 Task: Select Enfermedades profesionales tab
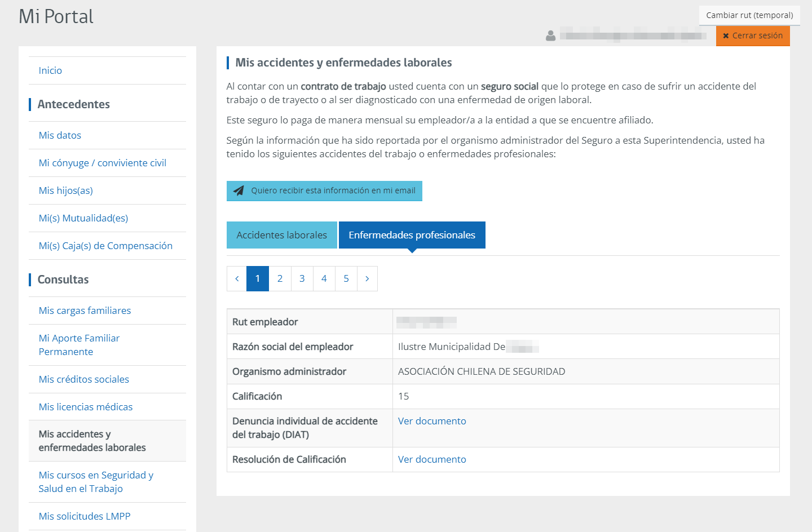coord(412,235)
